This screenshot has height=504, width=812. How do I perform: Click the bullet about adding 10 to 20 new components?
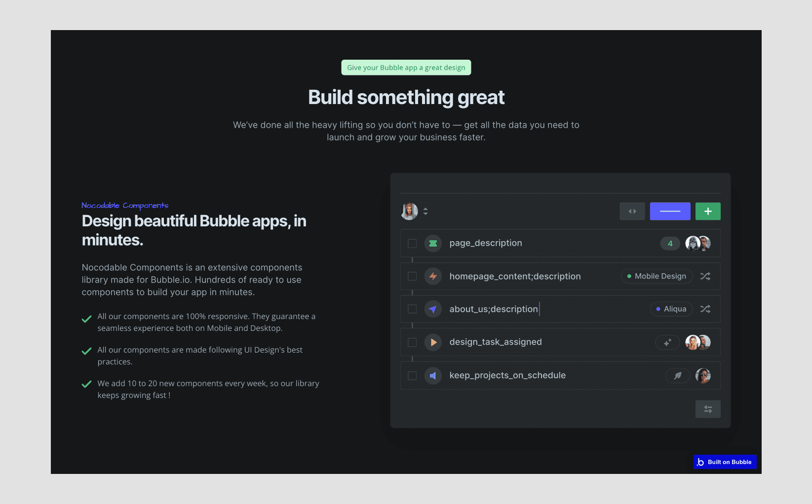tap(208, 389)
